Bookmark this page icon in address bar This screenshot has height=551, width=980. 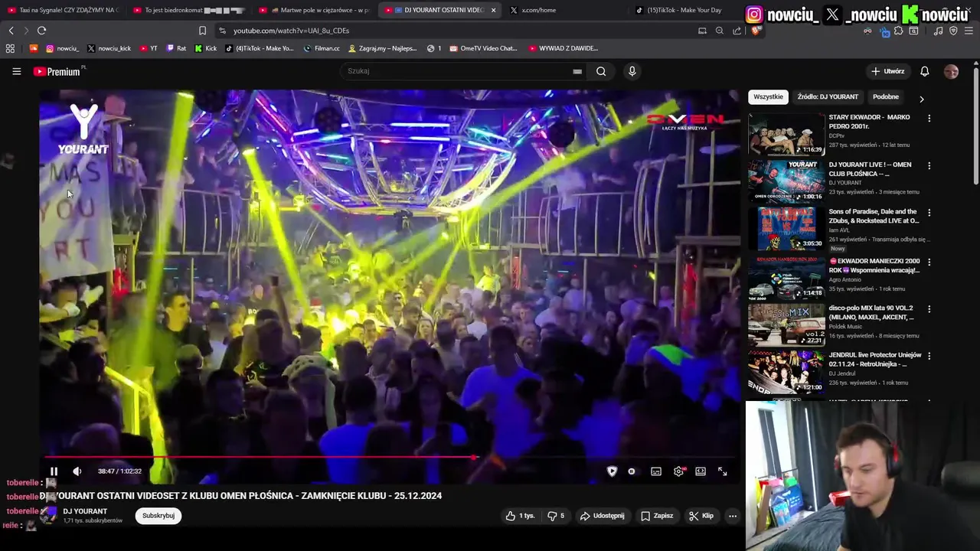202,31
